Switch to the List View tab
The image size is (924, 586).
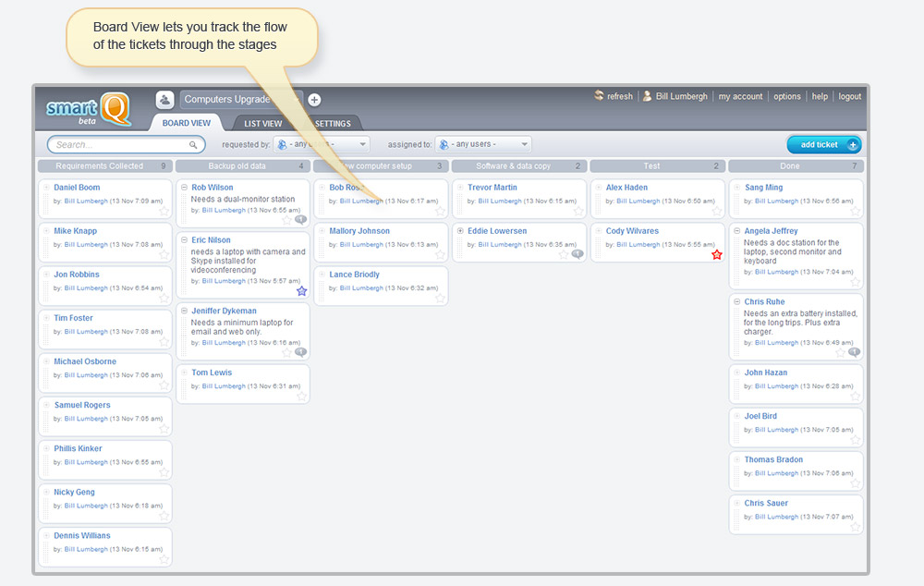pyautogui.click(x=262, y=123)
